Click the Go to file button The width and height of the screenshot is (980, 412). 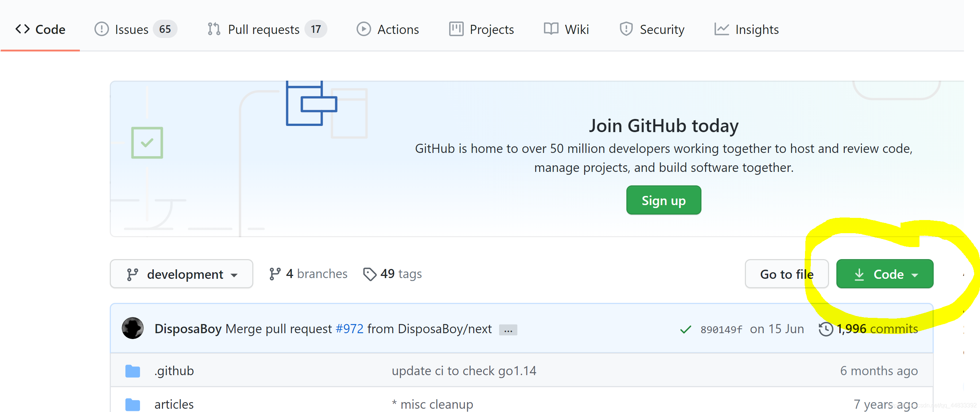[x=787, y=274]
